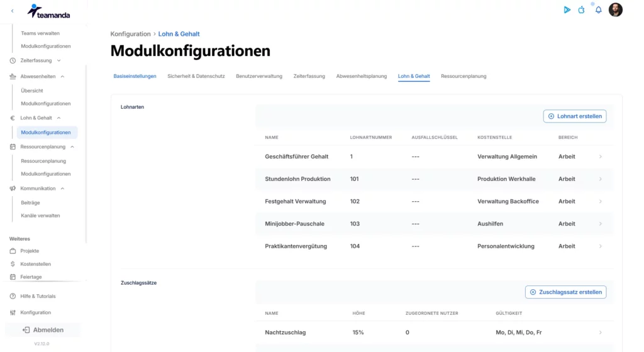Click sidebar vertical scrollbar
Image resolution: width=644 pixels, height=352 pixels.
click(86, 154)
